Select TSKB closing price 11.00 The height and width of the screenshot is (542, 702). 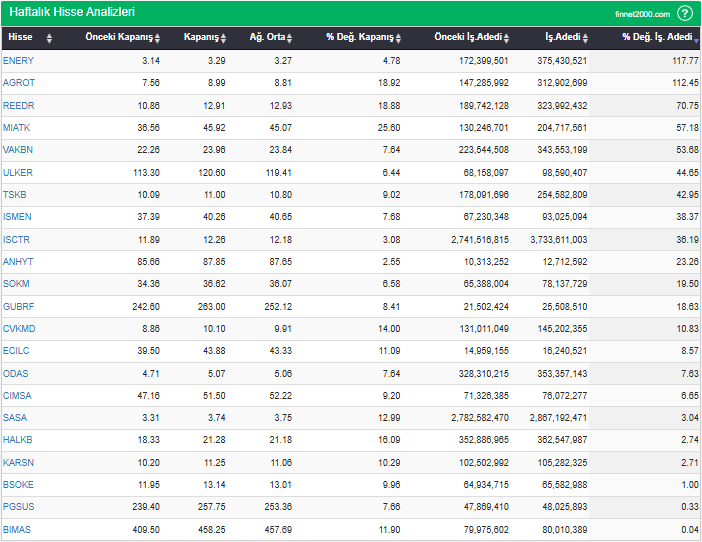(x=214, y=195)
